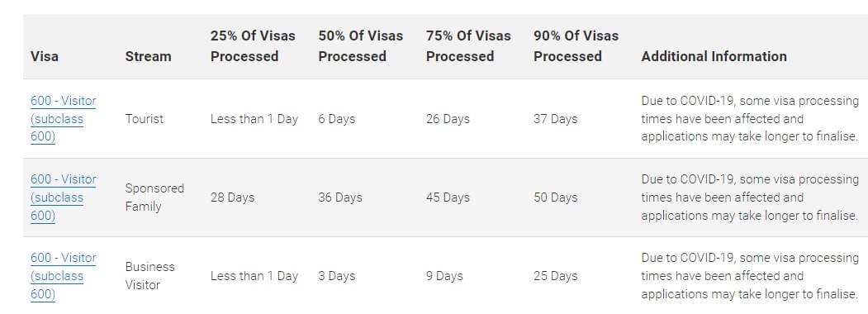Viewport: 868px width, 314px height.
Task: Click the 25% Of Visas Processed header
Action: pyautogui.click(x=253, y=46)
